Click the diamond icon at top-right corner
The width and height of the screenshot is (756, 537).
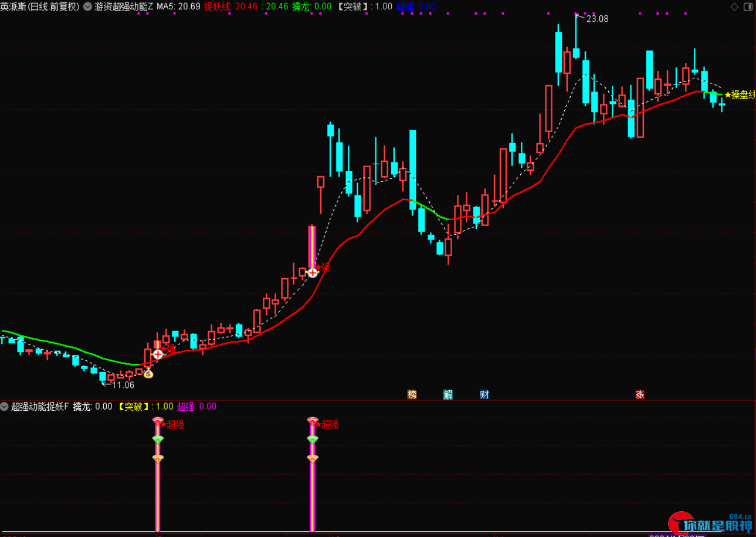(x=734, y=7)
